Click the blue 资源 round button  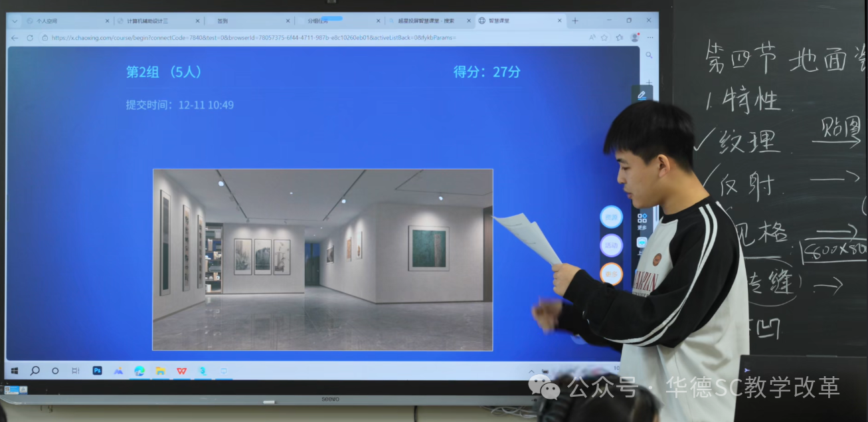[611, 217]
